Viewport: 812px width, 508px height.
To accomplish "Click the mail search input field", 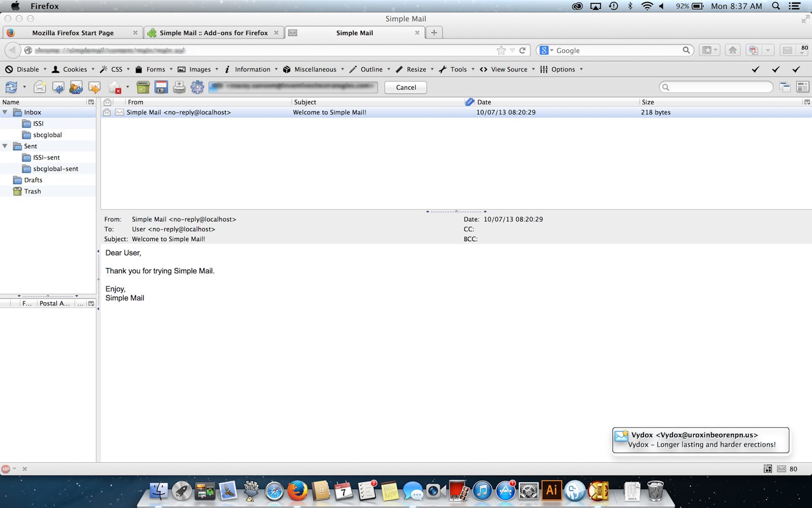I will [x=716, y=87].
